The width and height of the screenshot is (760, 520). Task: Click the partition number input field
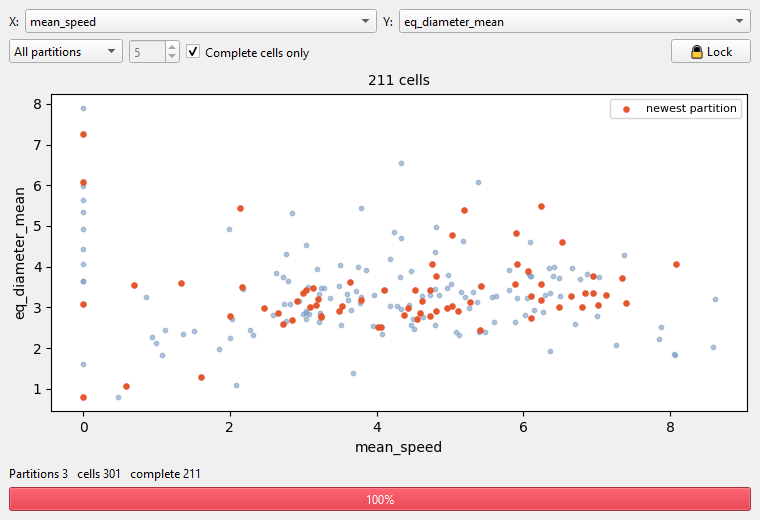148,51
